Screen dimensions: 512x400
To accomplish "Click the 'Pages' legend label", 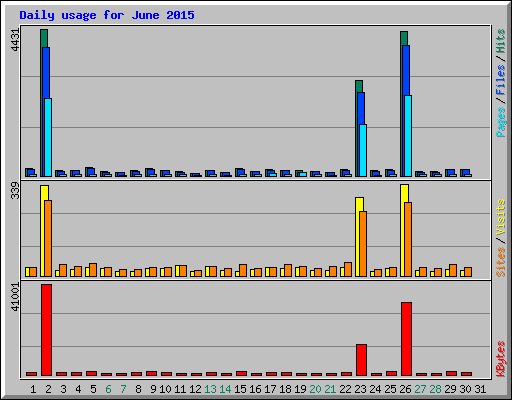I will 500,122.
